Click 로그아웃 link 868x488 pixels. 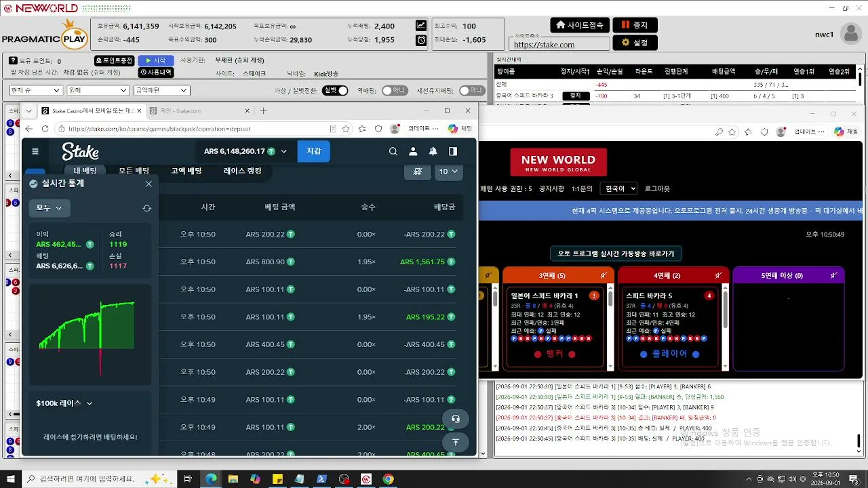tap(657, 188)
